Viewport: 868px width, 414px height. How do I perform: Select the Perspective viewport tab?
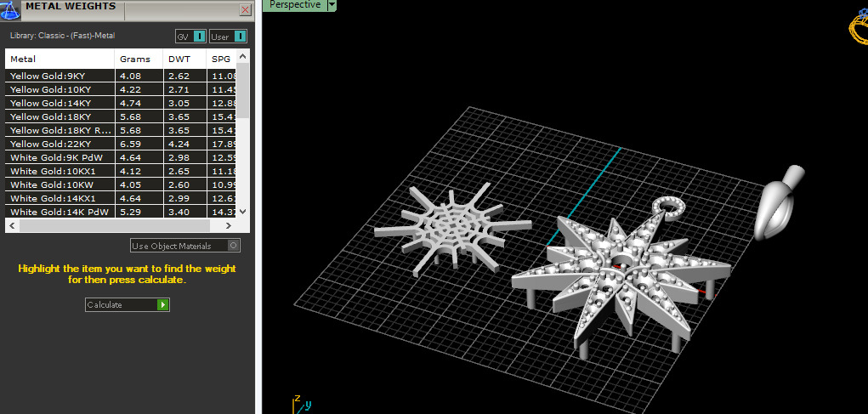[295, 5]
